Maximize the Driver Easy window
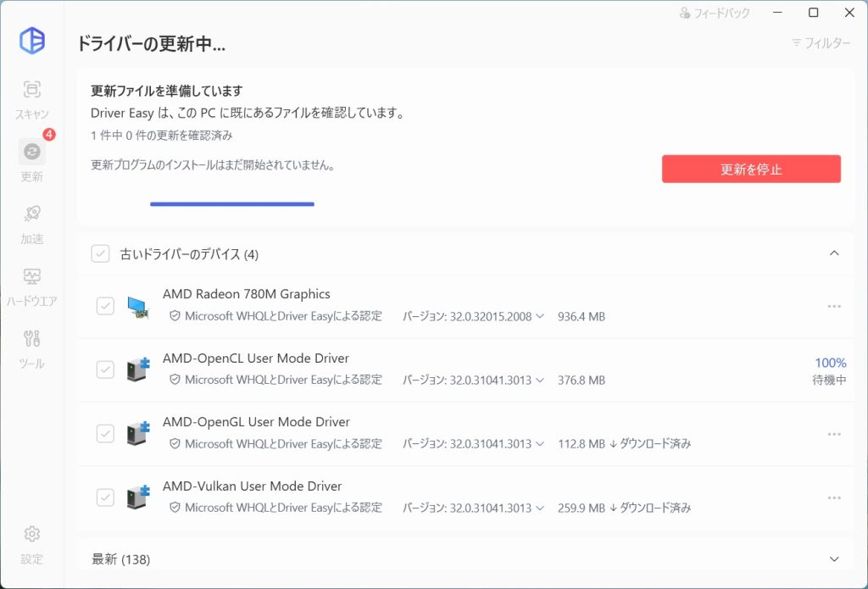The height and width of the screenshot is (589, 868). pos(813,12)
